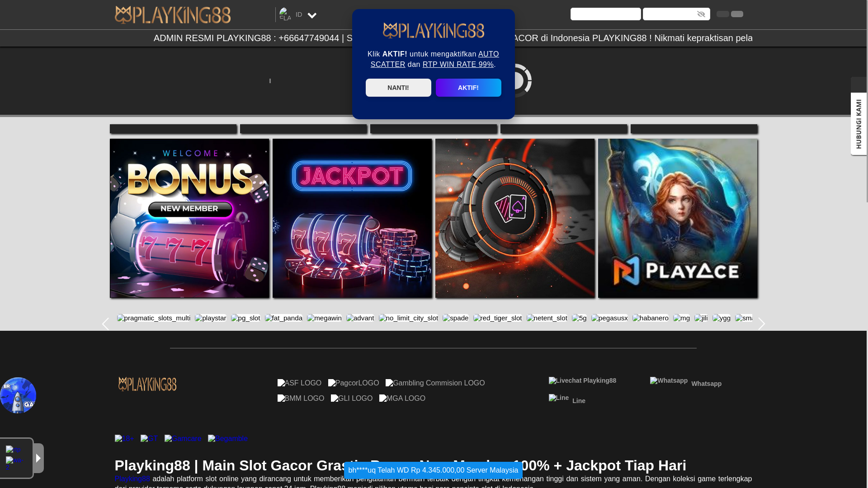Click the PagcorLOGO badge
The width and height of the screenshot is (868, 488).
click(354, 383)
